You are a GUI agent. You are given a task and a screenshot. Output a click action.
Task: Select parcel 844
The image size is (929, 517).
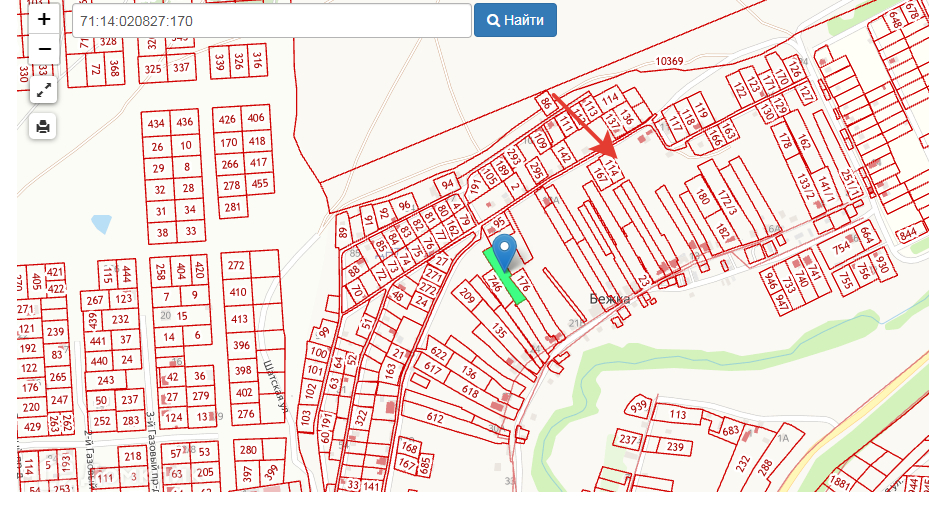coord(908,235)
